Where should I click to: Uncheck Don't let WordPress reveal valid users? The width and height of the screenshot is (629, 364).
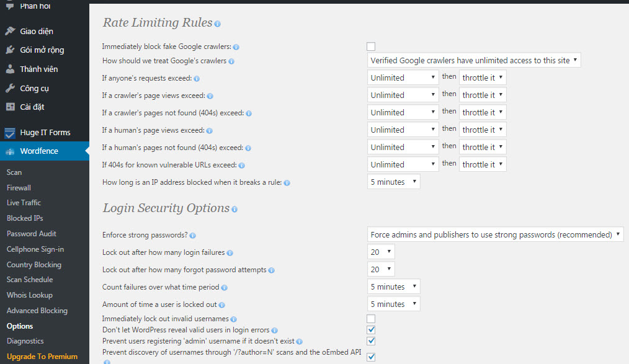coord(370,330)
